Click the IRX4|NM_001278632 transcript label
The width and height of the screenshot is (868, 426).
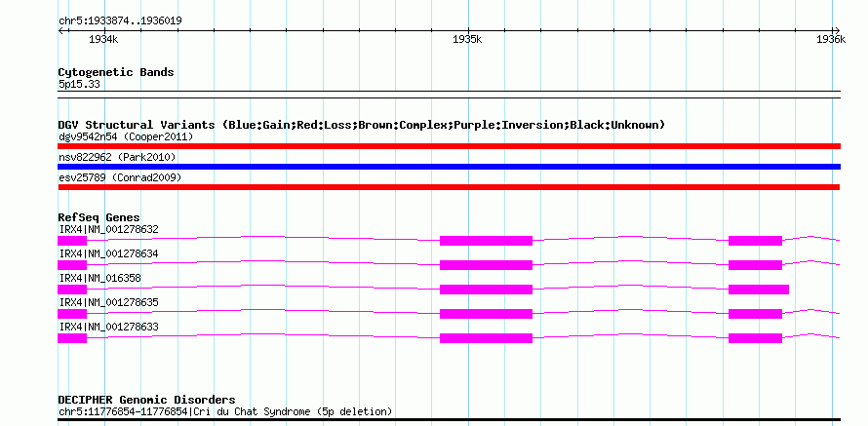click(108, 229)
